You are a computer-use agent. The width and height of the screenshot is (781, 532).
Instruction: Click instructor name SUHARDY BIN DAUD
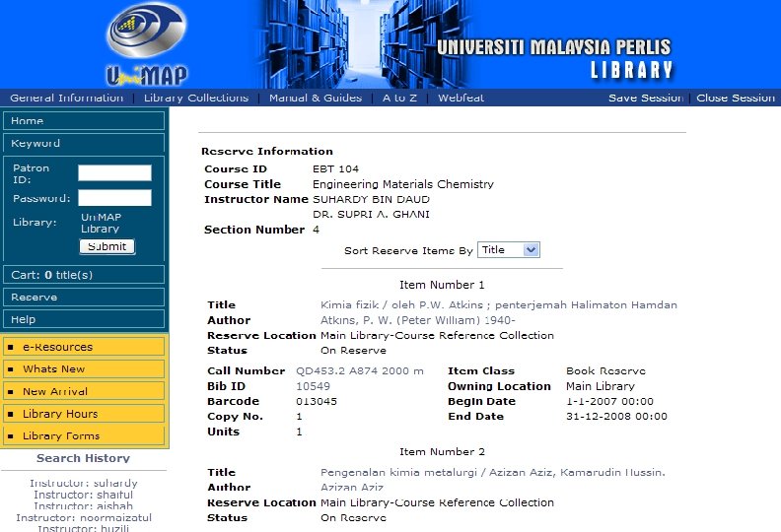(x=371, y=200)
